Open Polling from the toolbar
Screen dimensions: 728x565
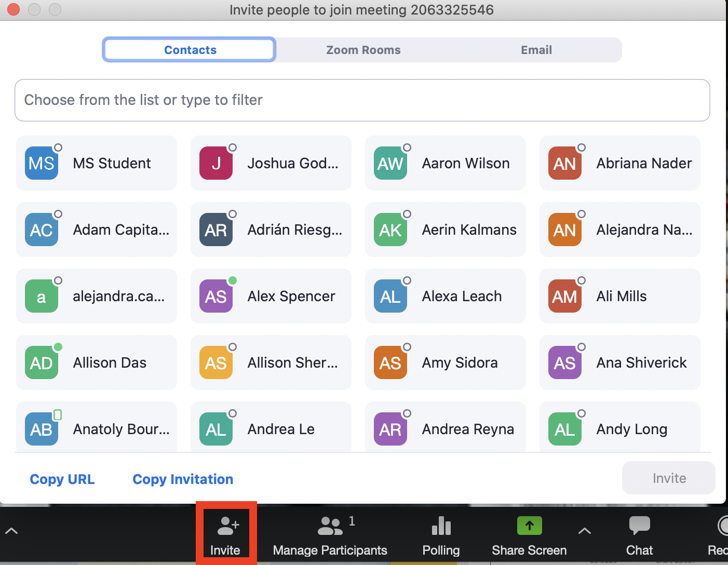click(x=441, y=535)
